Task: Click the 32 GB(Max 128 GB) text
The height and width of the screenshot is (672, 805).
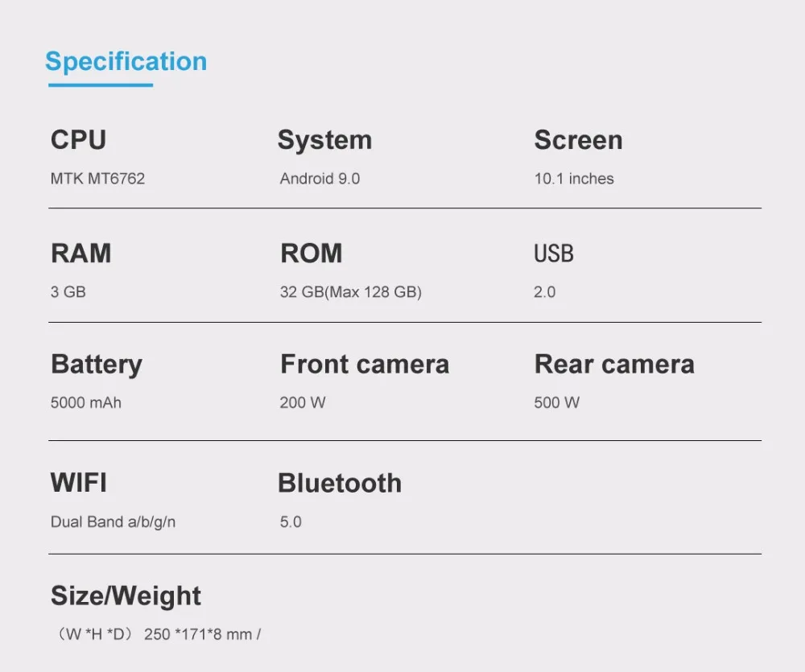Action: click(x=350, y=292)
